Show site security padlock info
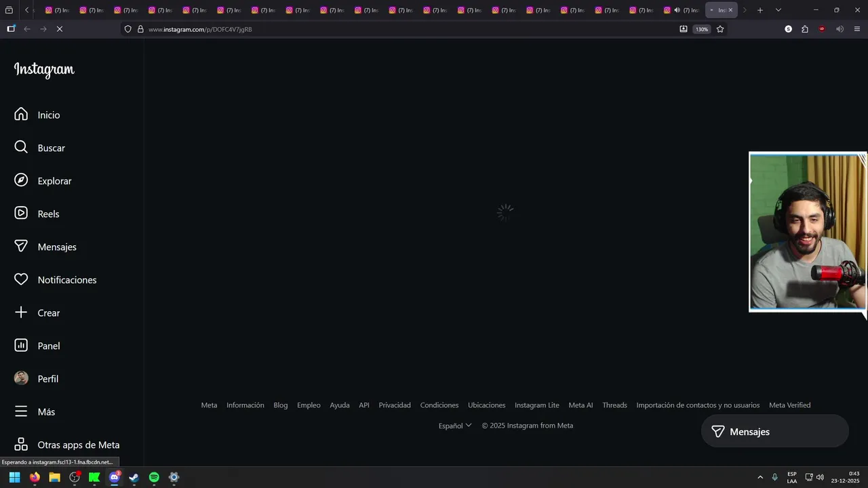 click(x=140, y=29)
